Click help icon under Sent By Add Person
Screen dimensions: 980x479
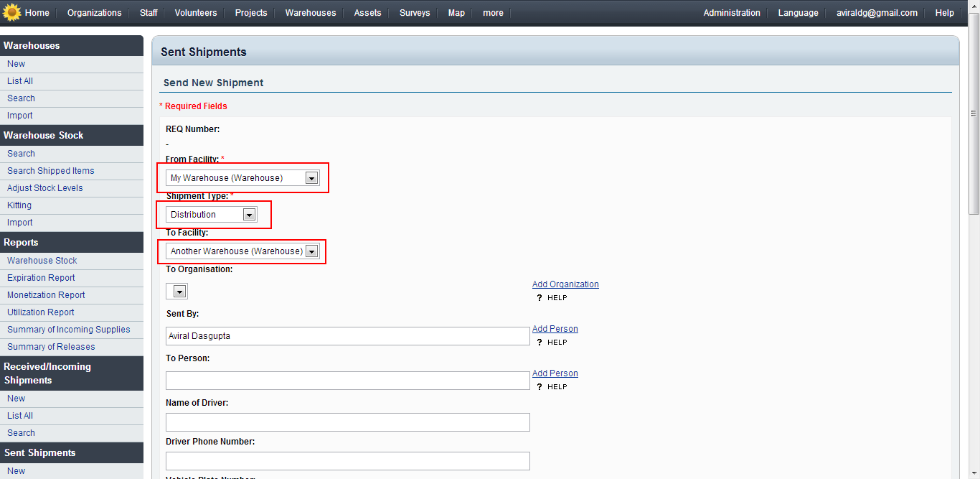pyautogui.click(x=540, y=343)
